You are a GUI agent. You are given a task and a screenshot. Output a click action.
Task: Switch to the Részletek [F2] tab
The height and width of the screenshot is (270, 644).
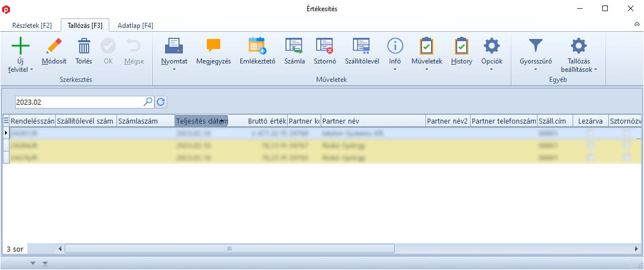pos(32,26)
